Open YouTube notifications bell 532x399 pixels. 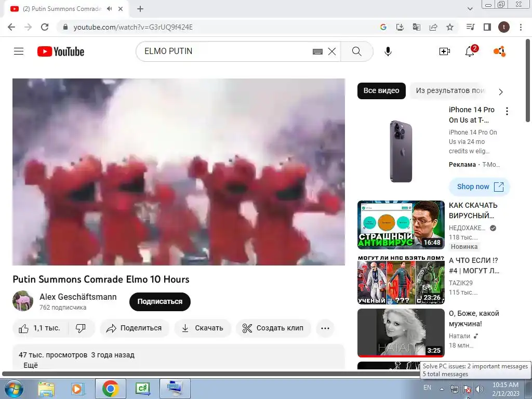[x=470, y=51]
